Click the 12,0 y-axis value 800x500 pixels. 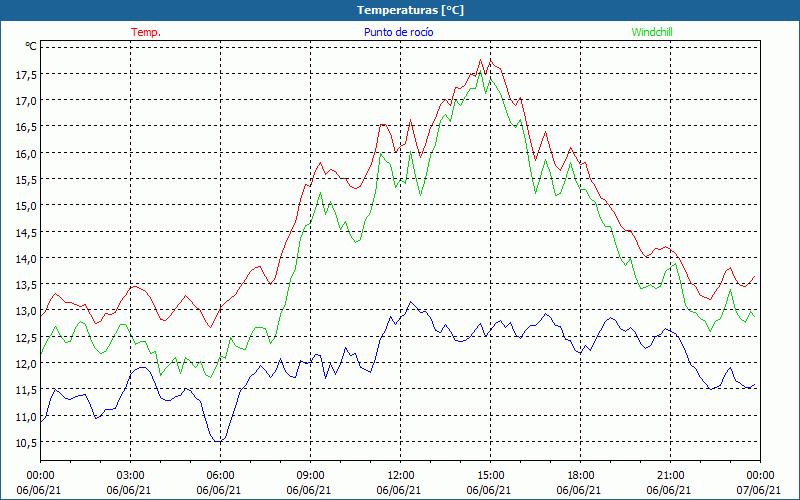coord(27,363)
